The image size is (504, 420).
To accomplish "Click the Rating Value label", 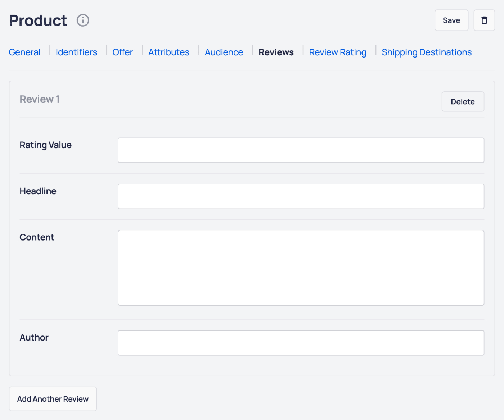I will [46, 145].
